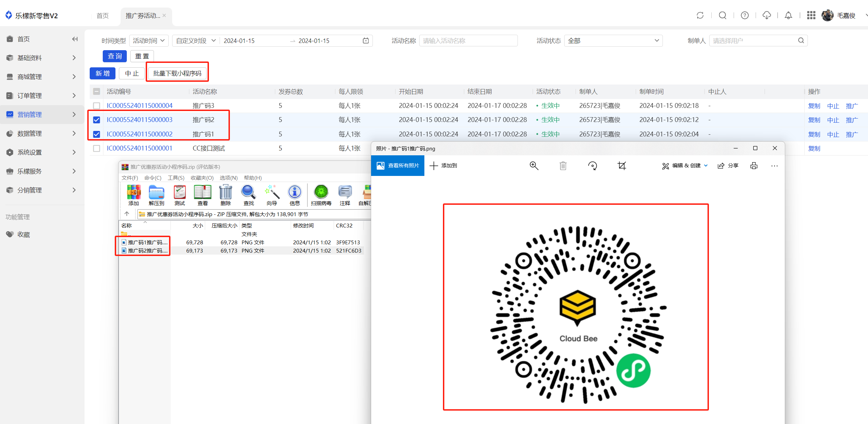
Task: Click the WinRAR 信息 icon
Action: tap(294, 196)
